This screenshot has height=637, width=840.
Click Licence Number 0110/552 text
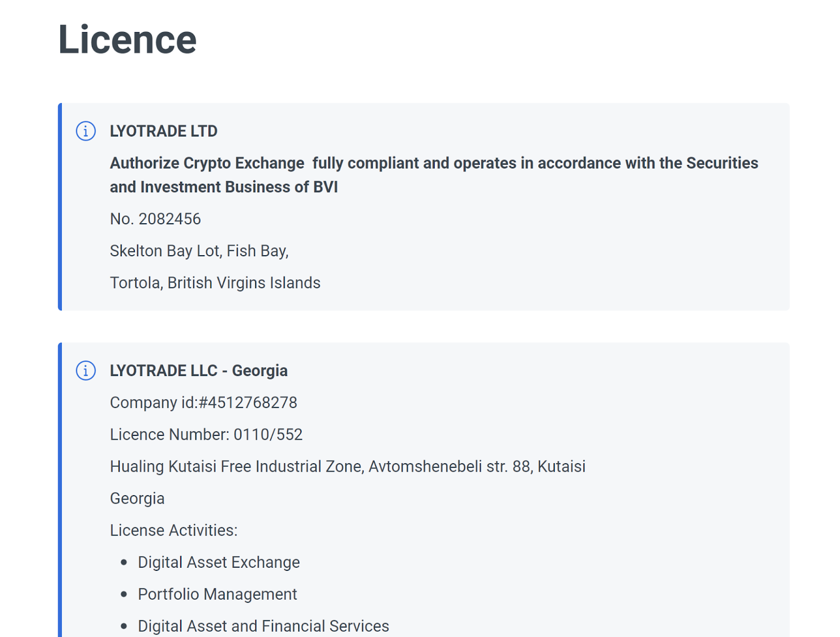click(206, 435)
